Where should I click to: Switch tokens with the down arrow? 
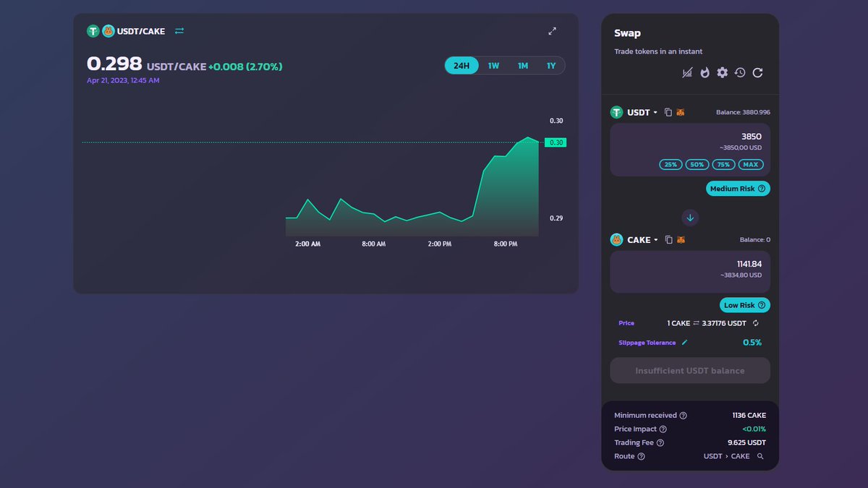tap(690, 217)
